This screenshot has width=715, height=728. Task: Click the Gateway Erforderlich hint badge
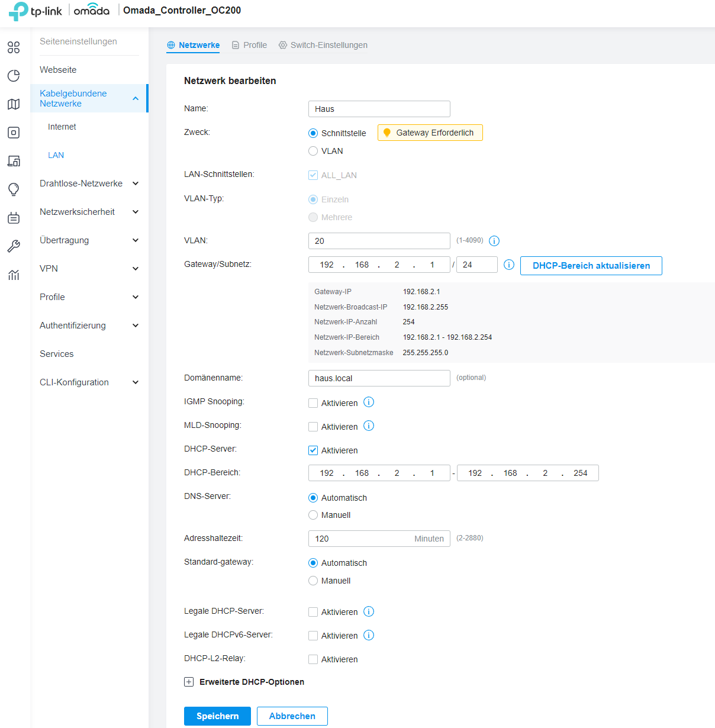[x=430, y=133]
